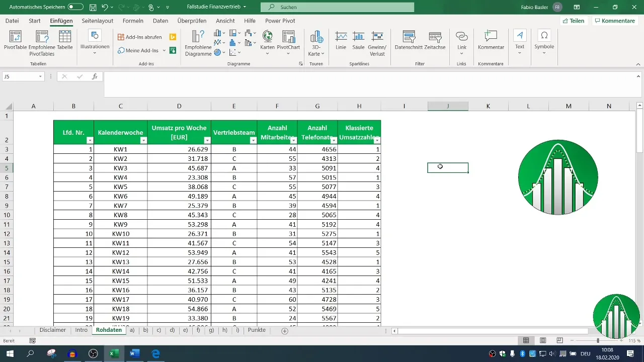Click the Suchen search box
Image resolution: width=644 pixels, height=362 pixels.
coord(337,7)
